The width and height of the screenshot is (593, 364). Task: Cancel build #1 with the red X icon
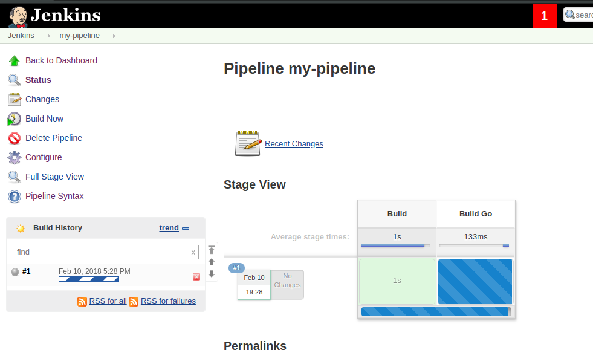pos(196,277)
